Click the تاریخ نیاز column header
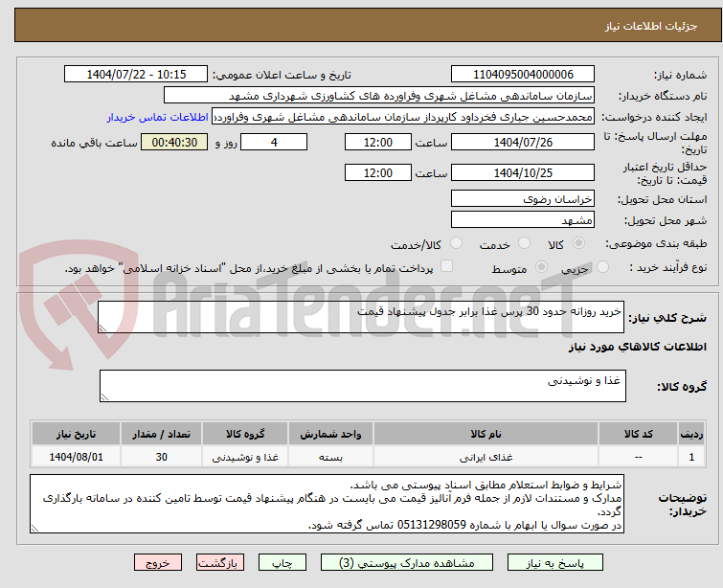The height and width of the screenshot is (588, 723). (76, 434)
